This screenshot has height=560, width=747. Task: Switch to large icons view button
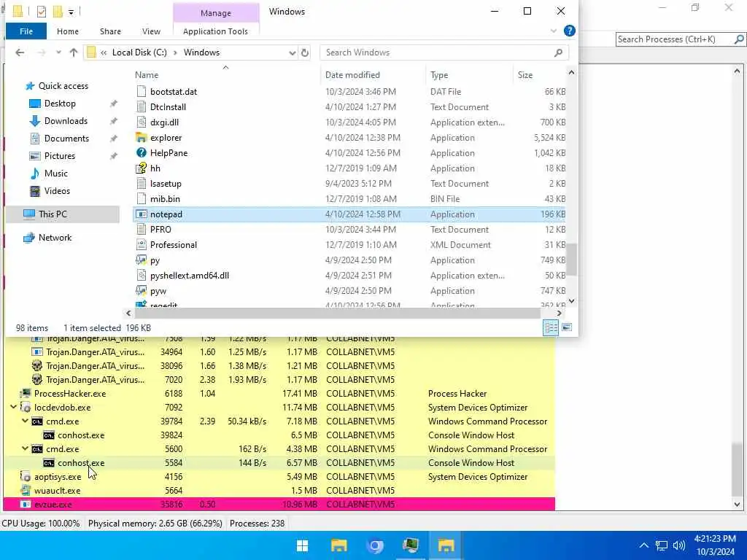click(567, 327)
